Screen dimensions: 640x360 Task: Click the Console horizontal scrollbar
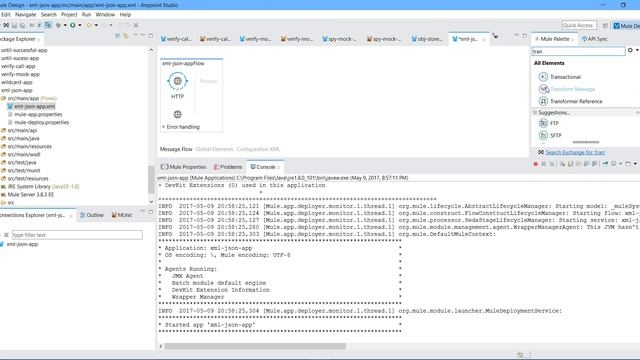(x=255, y=346)
